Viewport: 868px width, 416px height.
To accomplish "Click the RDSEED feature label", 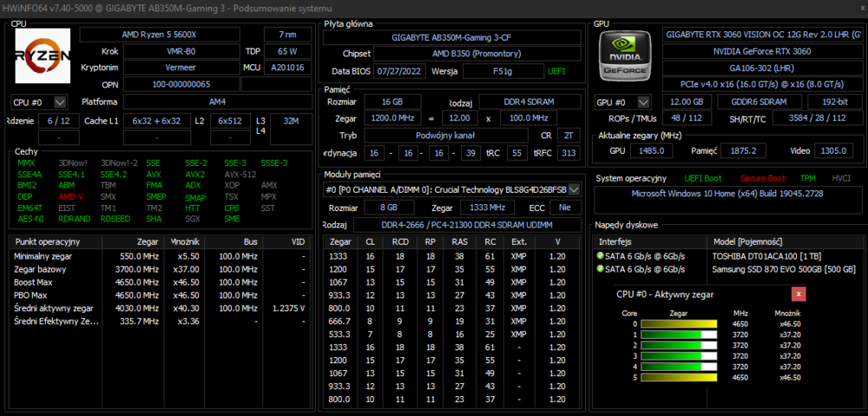I will pyautogui.click(x=115, y=219).
